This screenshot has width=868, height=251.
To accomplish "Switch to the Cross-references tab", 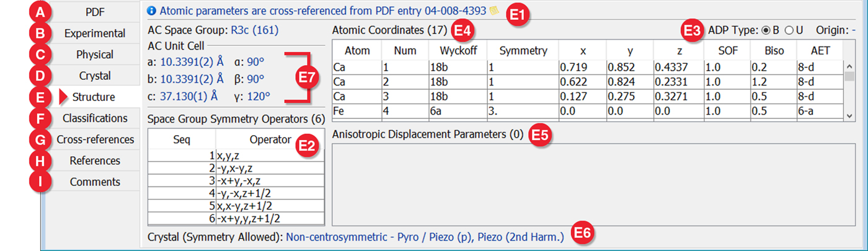I will (x=94, y=139).
